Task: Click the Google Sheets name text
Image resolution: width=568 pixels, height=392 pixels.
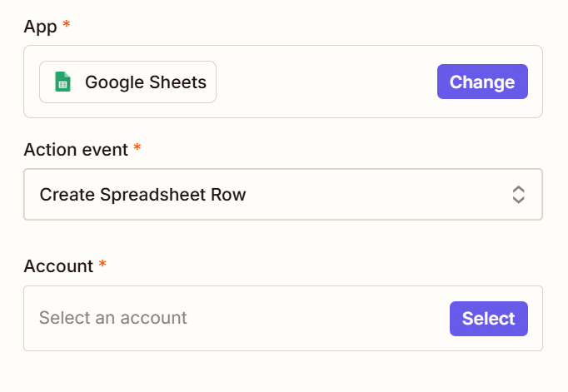Action: coord(145,82)
